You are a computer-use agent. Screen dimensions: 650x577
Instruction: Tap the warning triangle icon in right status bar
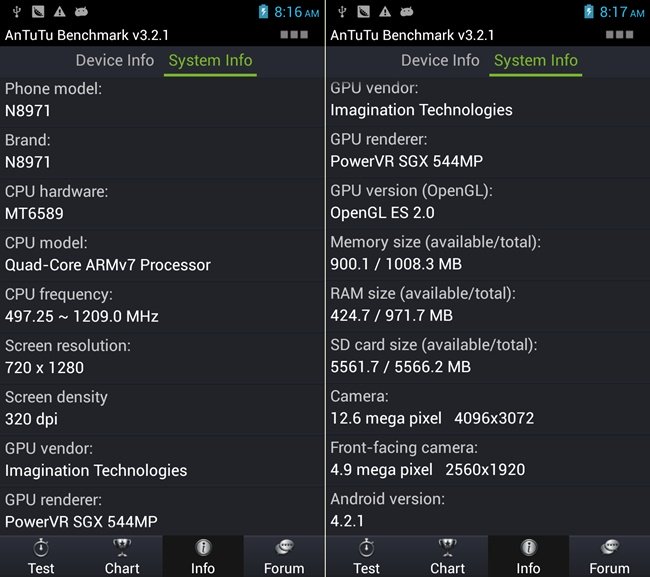pyautogui.click(x=385, y=12)
